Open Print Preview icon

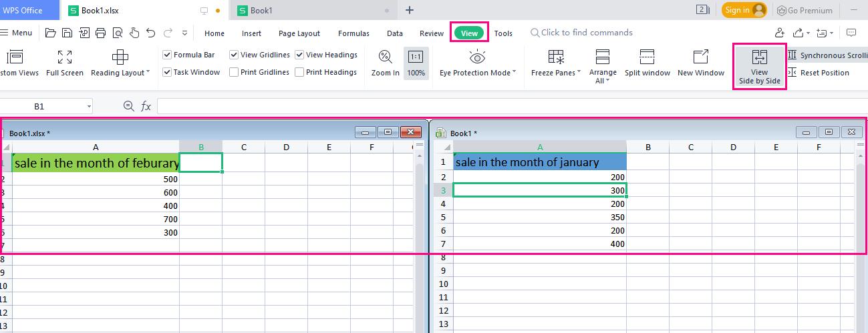(x=118, y=33)
